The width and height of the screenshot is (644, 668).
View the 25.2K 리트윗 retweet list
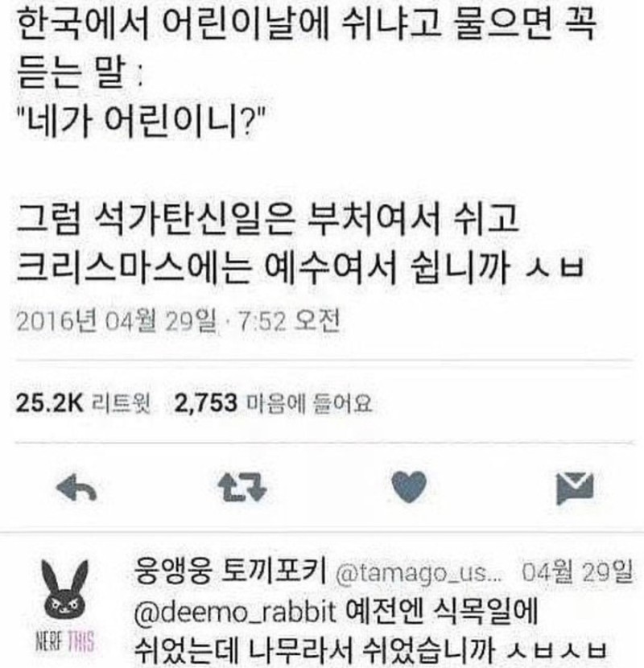pos(83,402)
